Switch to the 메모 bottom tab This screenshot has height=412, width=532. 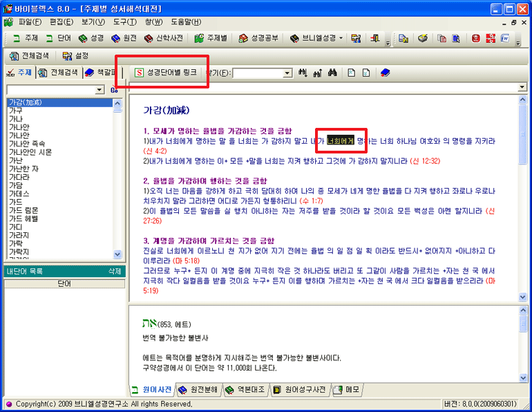[x=347, y=390]
